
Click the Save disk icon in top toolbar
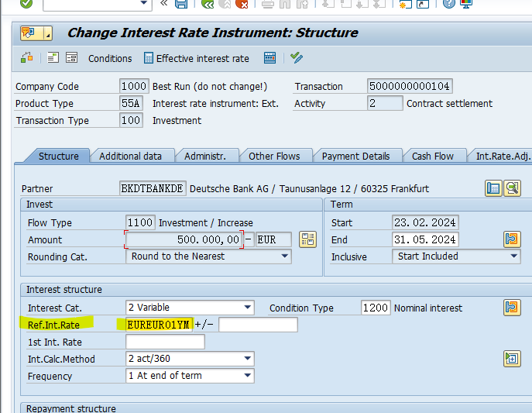(x=181, y=4)
